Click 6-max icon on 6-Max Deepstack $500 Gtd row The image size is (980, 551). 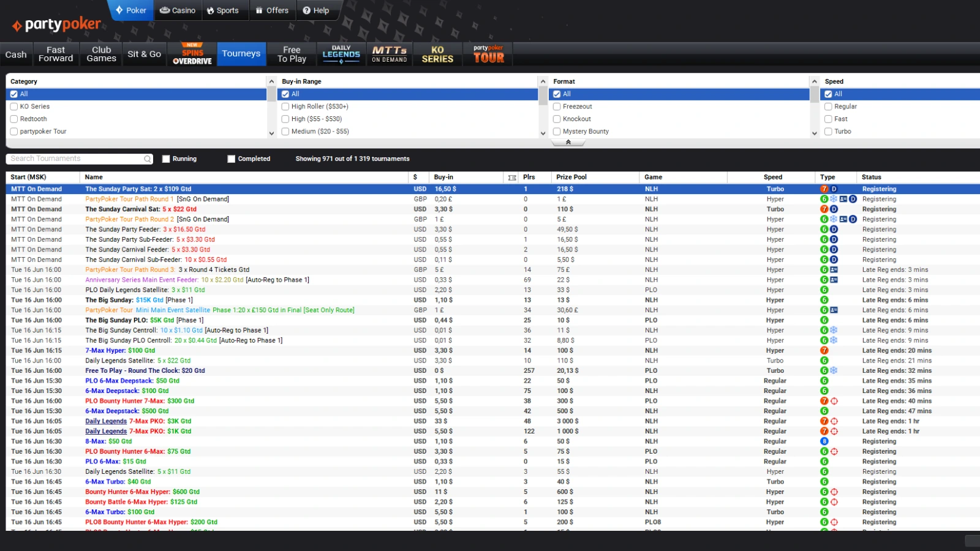824,411
